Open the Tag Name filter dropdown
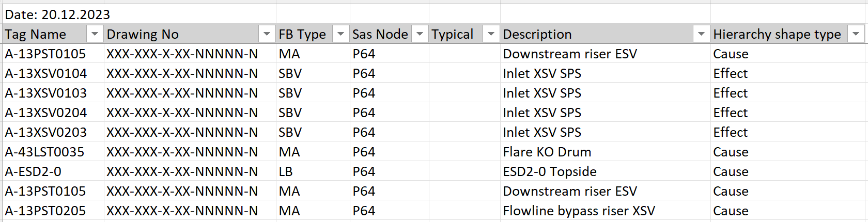 [95, 34]
